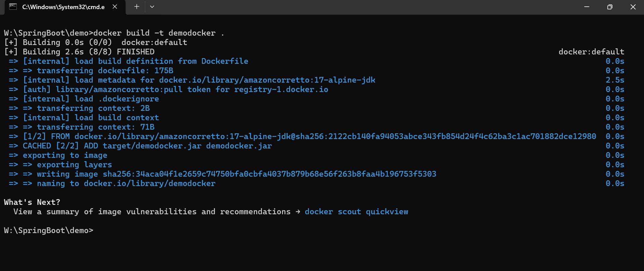The height and width of the screenshot is (271, 644).
Task: Click the final W:\SpringBoot\demo> prompt line
Action: point(48,230)
